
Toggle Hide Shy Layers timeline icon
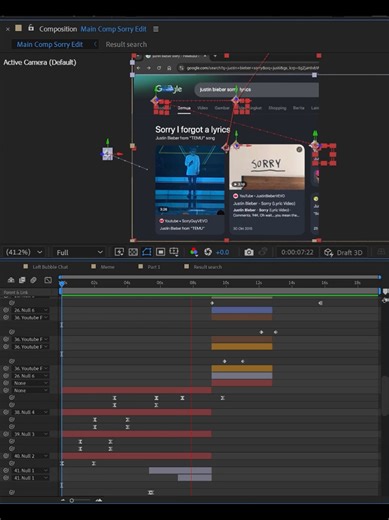click(11, 280)
